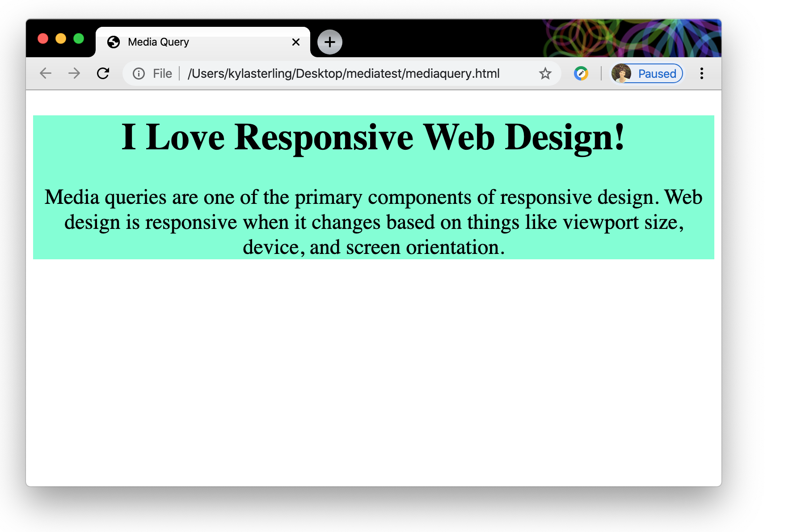Open the Google pencil extension icon
This screenshot has height=532, width=793.
point(581,73)
